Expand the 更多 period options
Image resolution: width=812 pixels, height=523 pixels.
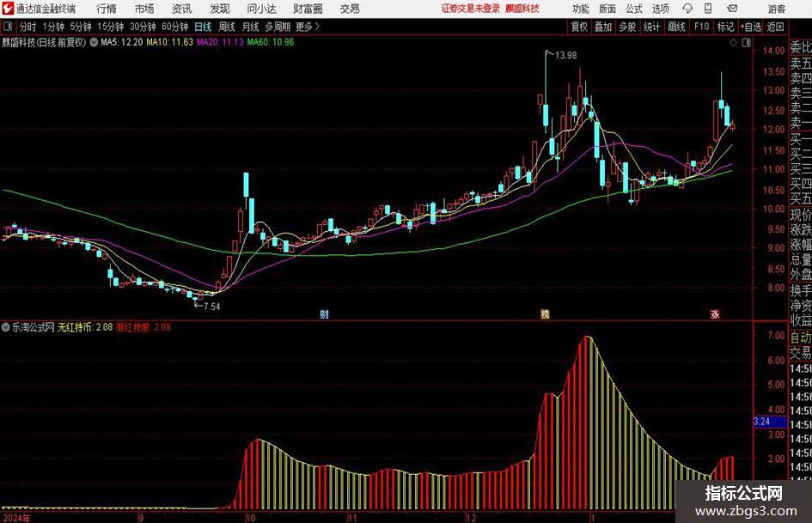[x=308, y=27]
